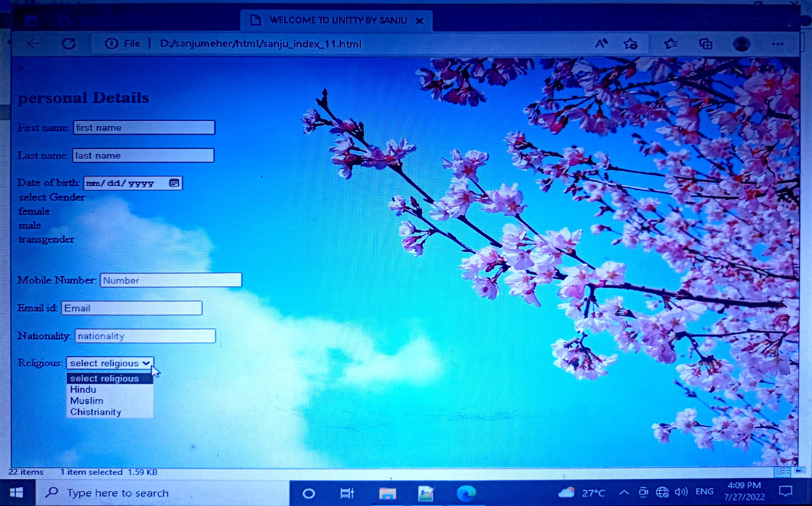This screenshot has height=506, width=812.
Task: Open calendar picker in Date of birth
Action: tap(174, 183)
